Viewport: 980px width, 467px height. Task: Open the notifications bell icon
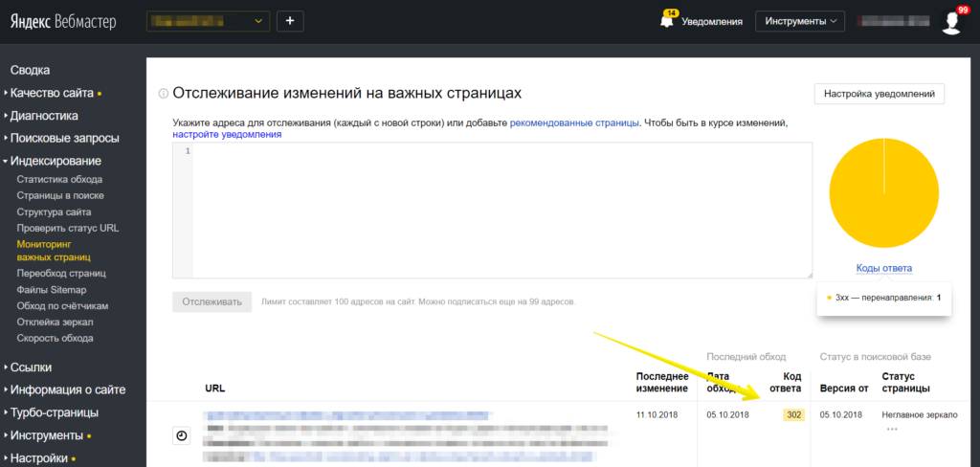click(x=667, y=20)
